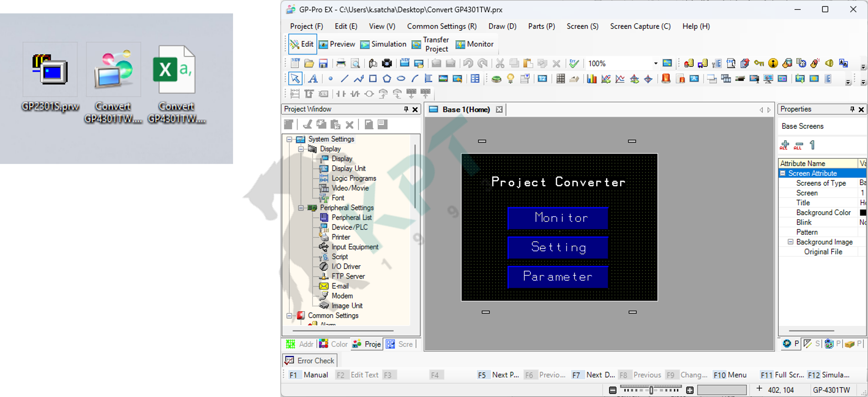Open the Error Check panel button
868x397 pixels.
309,361
